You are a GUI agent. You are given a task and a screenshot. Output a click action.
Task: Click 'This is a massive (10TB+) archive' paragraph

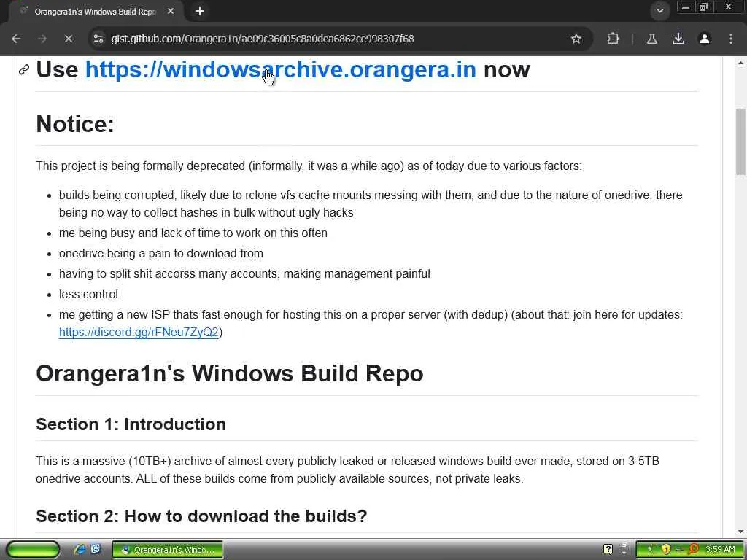tap(347, 470)
